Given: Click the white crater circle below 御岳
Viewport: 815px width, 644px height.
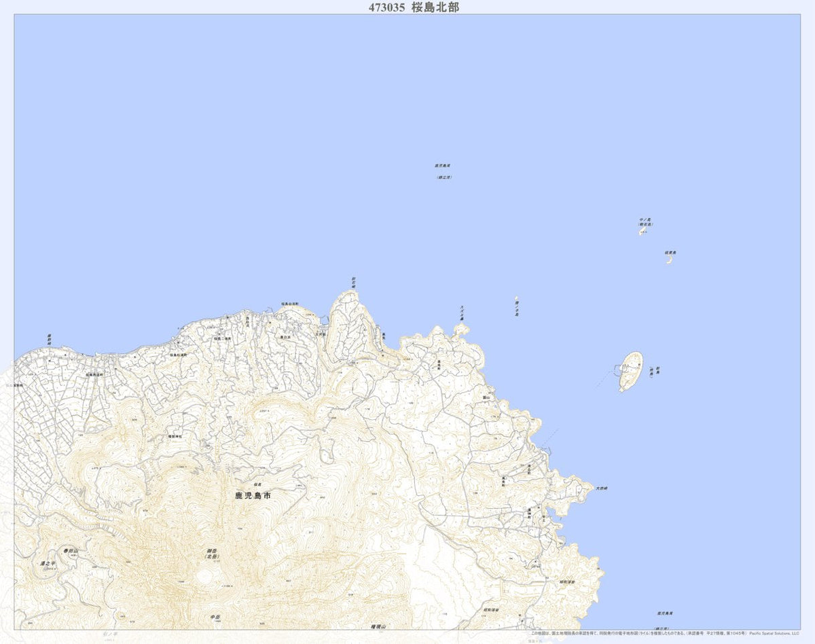Looking at the screenshot, I should tap(205, 576).
